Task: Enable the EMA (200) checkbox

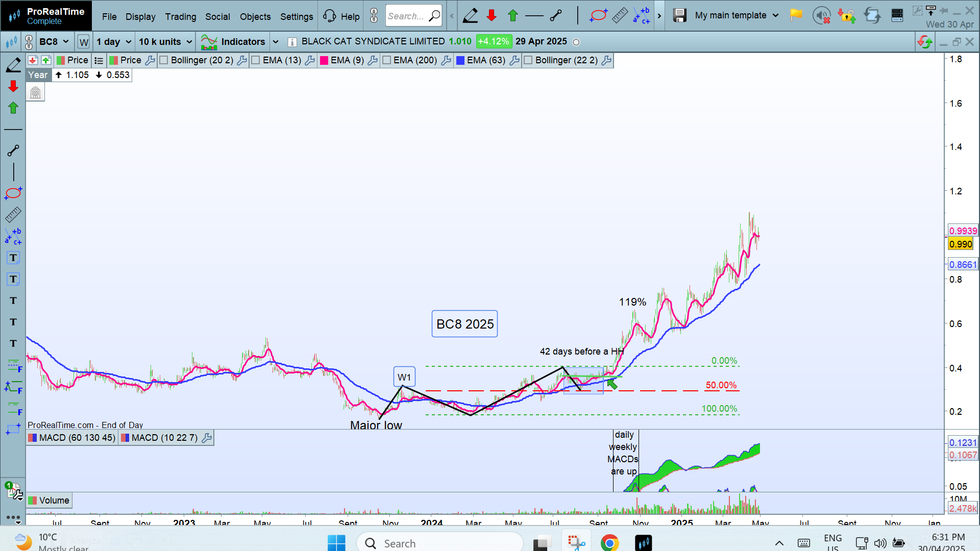Action: click(386, 60)
